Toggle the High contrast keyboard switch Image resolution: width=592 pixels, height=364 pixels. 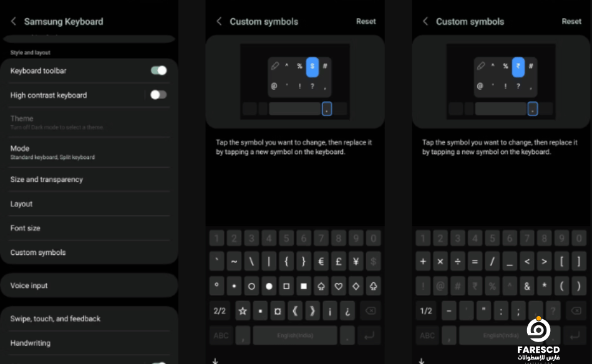tap(158, 95)
